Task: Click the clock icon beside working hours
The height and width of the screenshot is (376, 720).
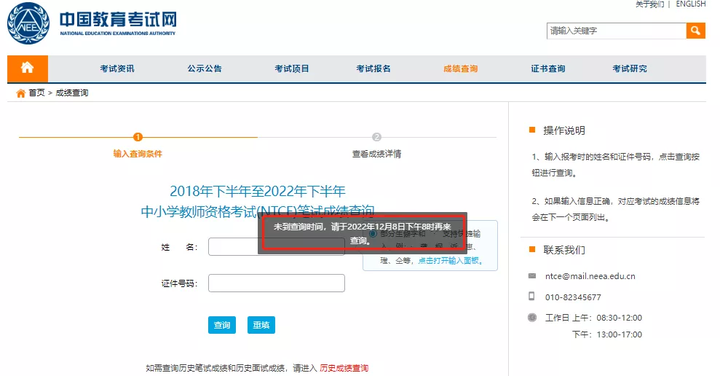Action: [532, 317]
